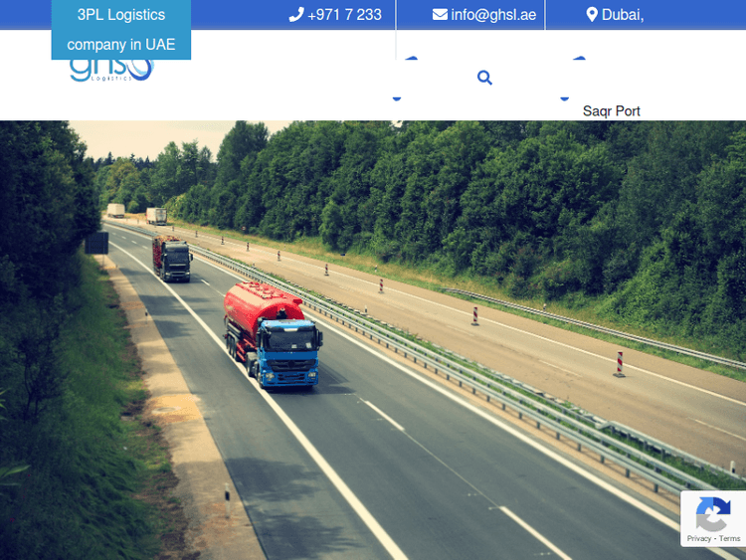The height and width of the screenshot is (560, 746).
Task: Select the Dubai location text
Action: tap(623, 15)
